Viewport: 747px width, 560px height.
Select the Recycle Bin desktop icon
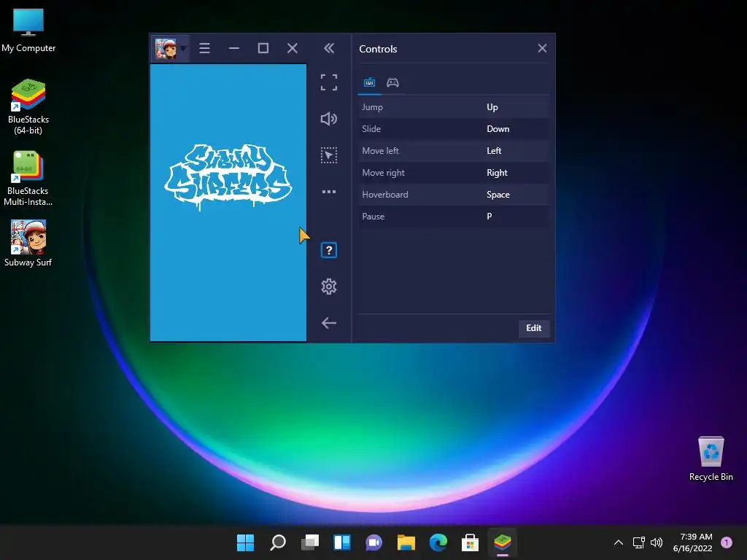711,459
